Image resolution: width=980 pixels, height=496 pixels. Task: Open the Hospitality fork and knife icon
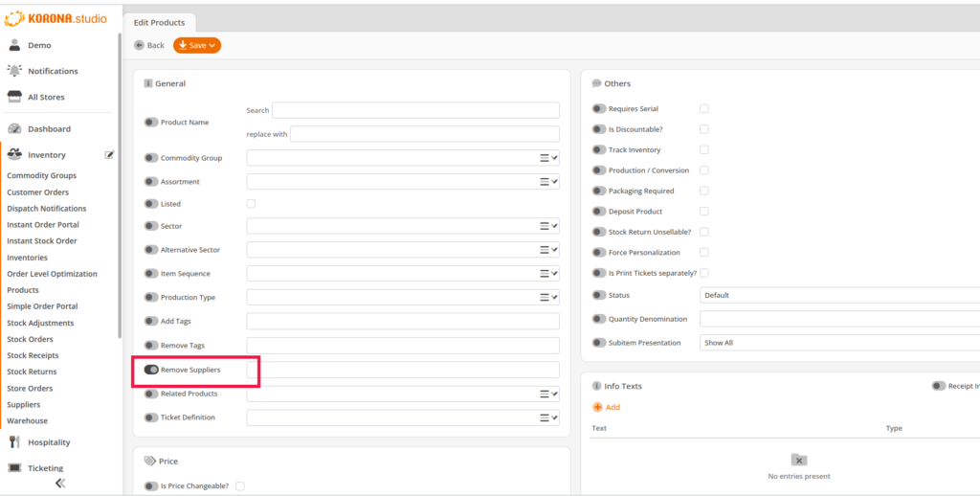pos(13,442)
